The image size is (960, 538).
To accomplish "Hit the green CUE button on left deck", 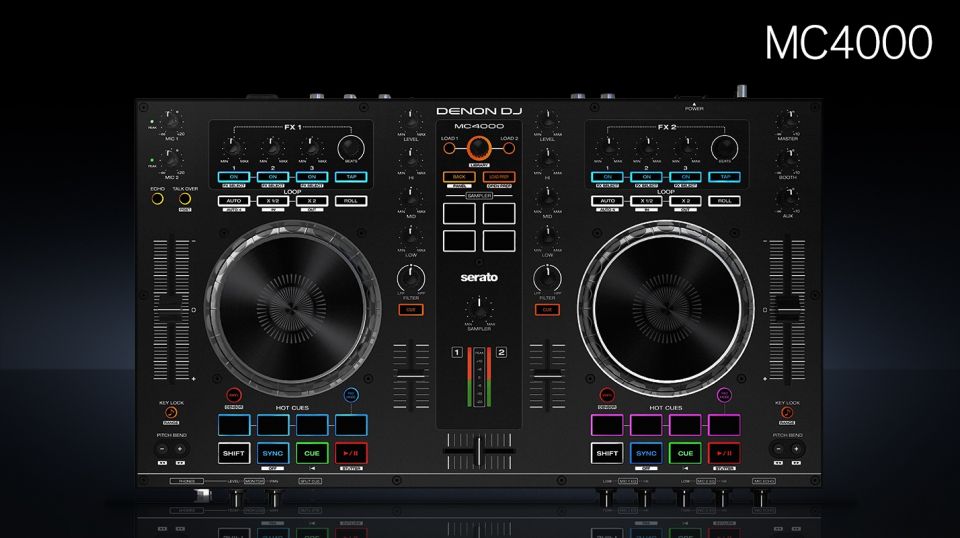I will 312,453.
